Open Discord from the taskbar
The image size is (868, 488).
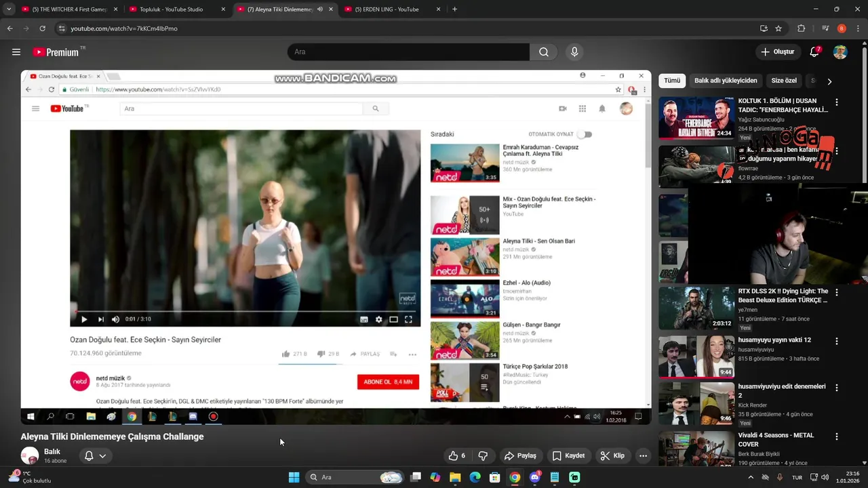point(535,477)
